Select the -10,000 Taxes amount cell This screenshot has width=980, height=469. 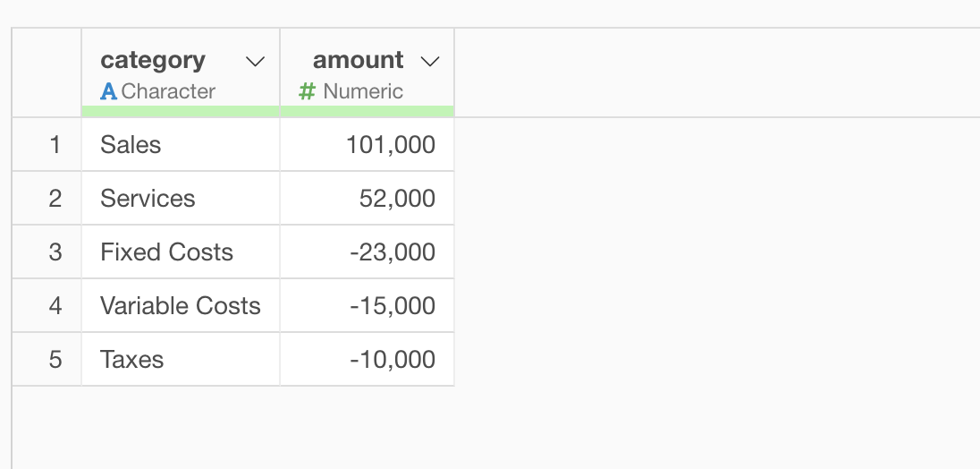coord(367,360)
